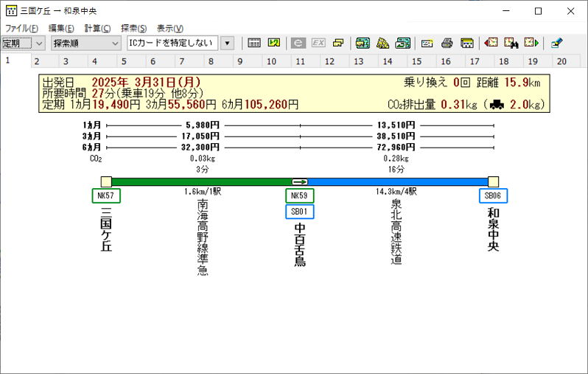The image size is (588, 374).
Task: Click the departure station square marker
Action: point(106,182)
